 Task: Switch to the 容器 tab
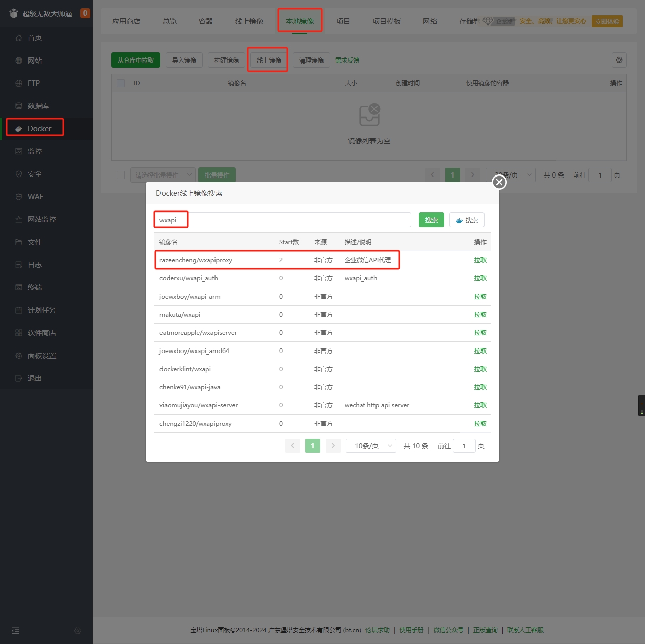(206, 21)
